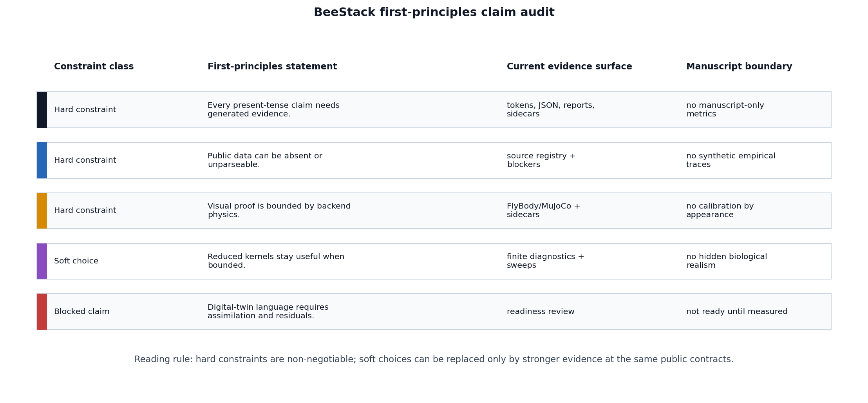Click the red Blocked claim color bar

[42, 312]
